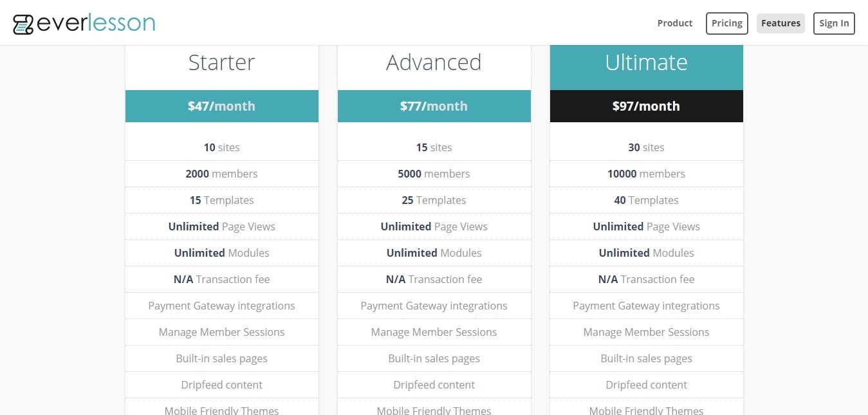Click Dripfeed content under Ultimate
Viewport: 868px width, 415px height.
(x=646, y=385)
